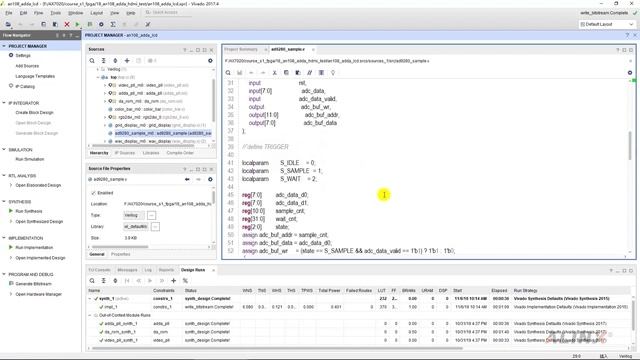Switch to Project Summary tab
Viewport: 640px width, 360px height.
tap(241, 49)
